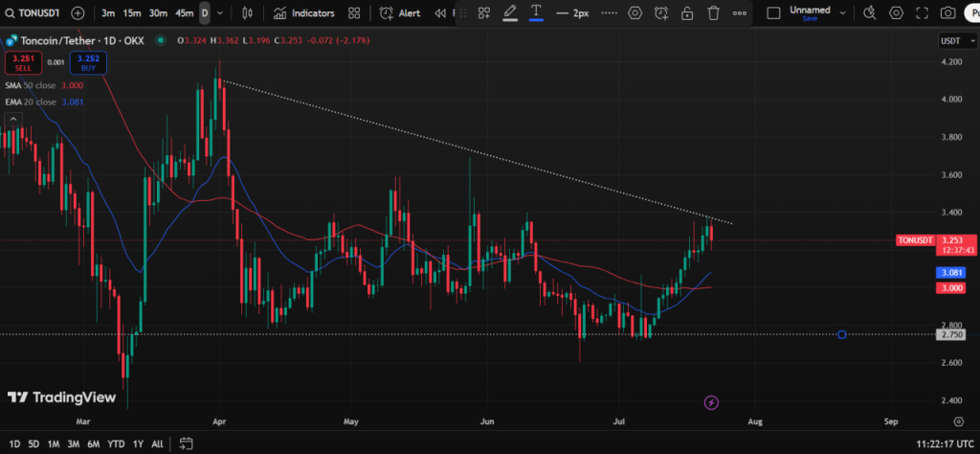Switch to the 15m timeframe

coord(131,12)
